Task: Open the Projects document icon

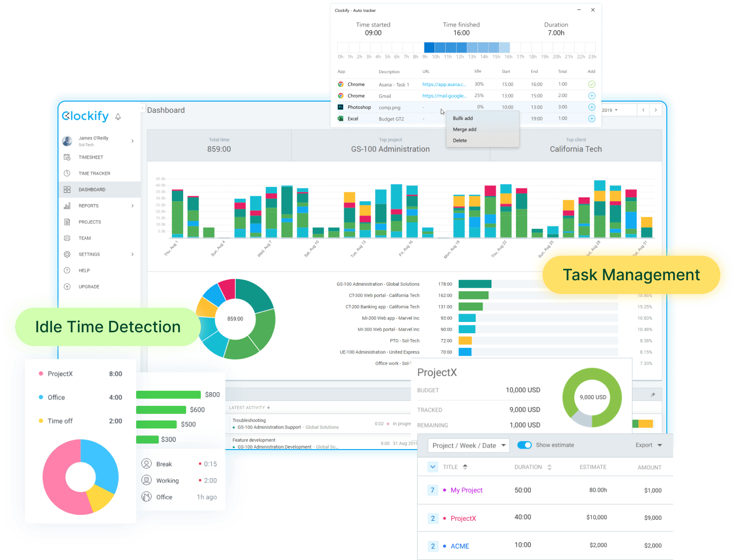Action: point(67,222)
